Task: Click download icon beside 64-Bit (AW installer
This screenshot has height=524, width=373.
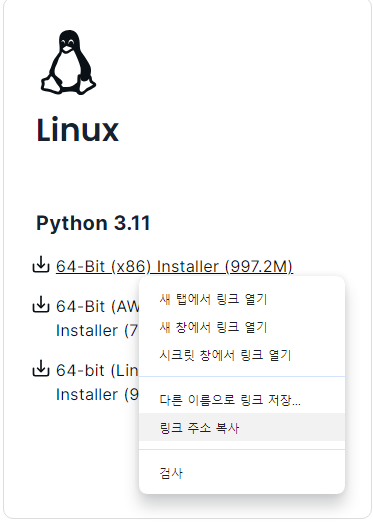Action: (x=41, y=304)
